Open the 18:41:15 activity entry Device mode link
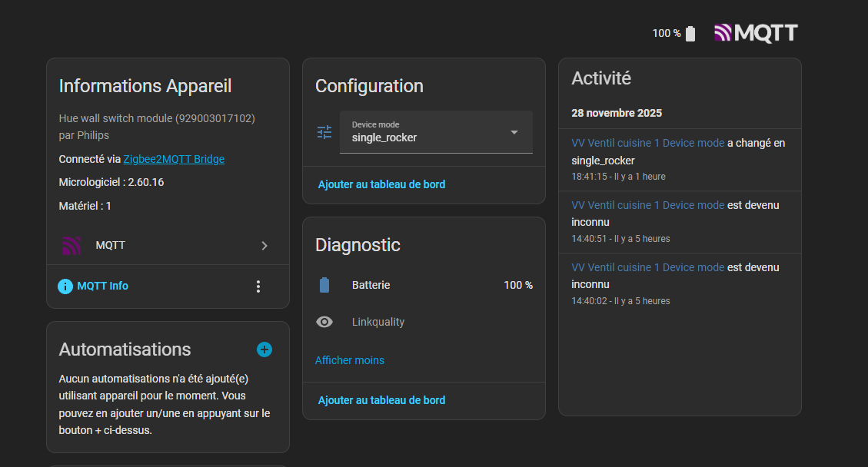 pyautogui.click(x=647, y=143)
